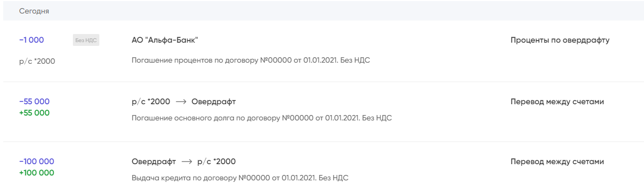This screenshot has width=644, height=196.
Task: Click the +55 000 credit amount
Action: point(34,113)
